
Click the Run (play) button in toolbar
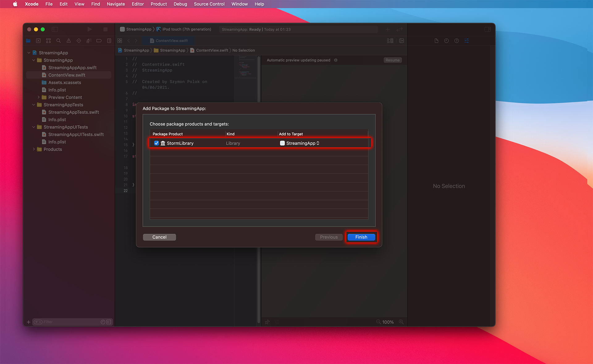[90, 29]
